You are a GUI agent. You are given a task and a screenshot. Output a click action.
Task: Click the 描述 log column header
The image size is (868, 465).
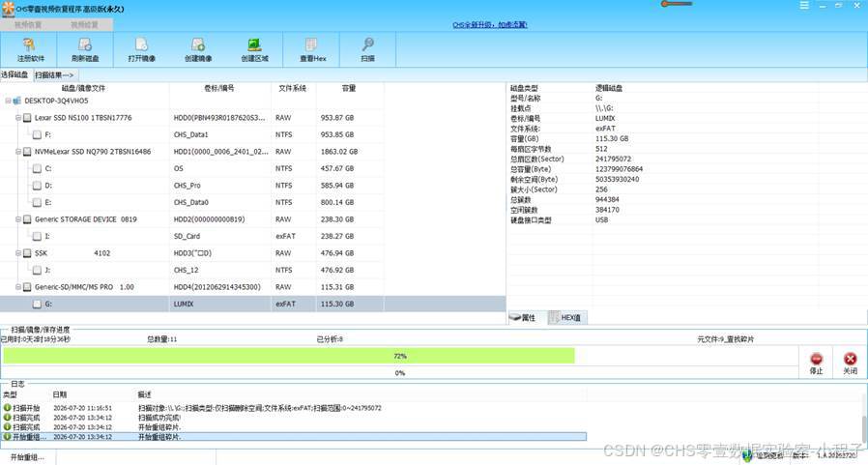tap(144, 394)
